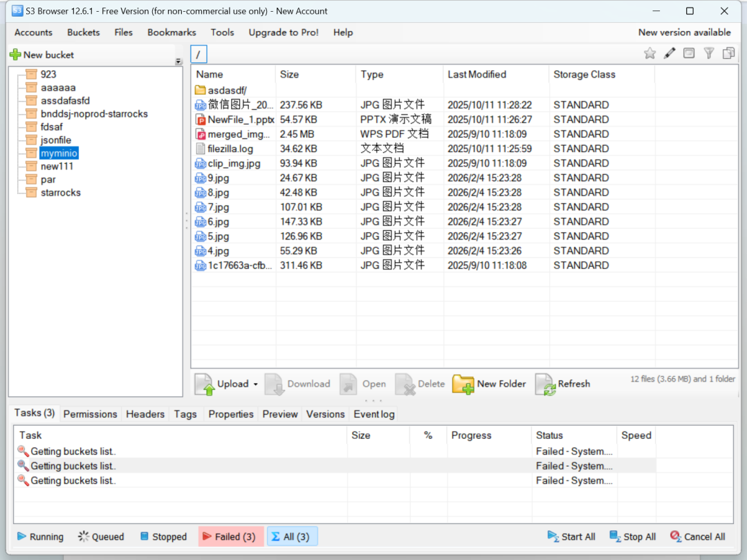The width and height of the screenshot is (747, 560).
Task: Open the Bookmarks menu
Action: pos(172,32)
